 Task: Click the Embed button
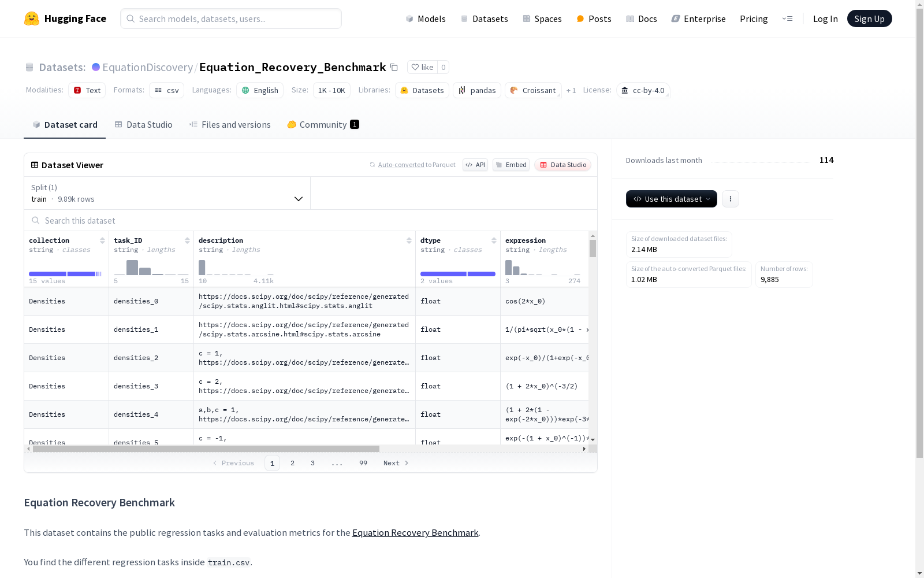pos(511,165)
